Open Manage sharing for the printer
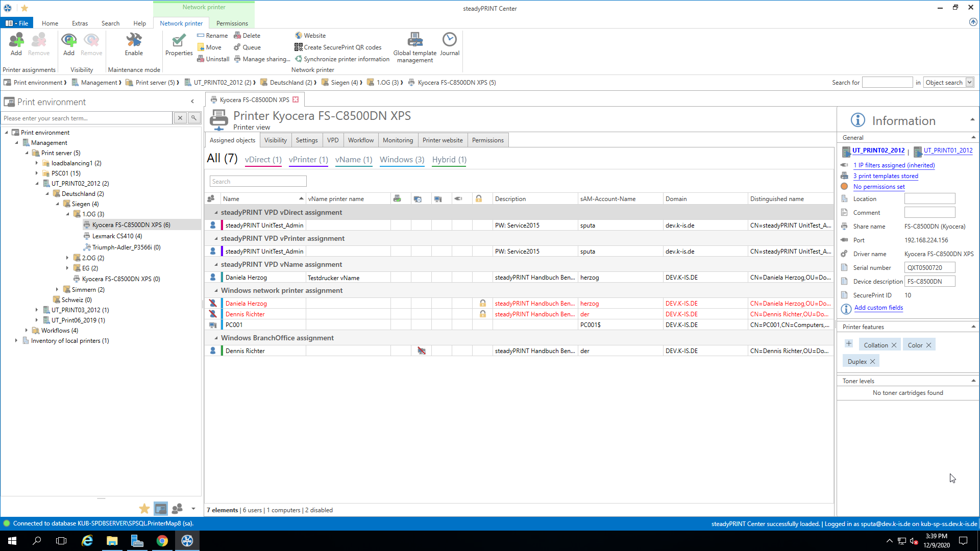 point(262,59)
